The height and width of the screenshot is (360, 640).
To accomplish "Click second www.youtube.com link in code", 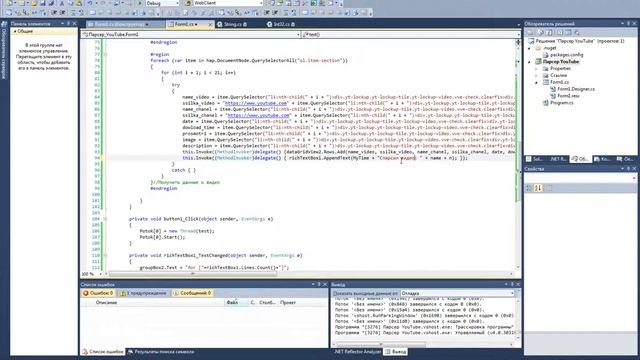I will [258, 116].
